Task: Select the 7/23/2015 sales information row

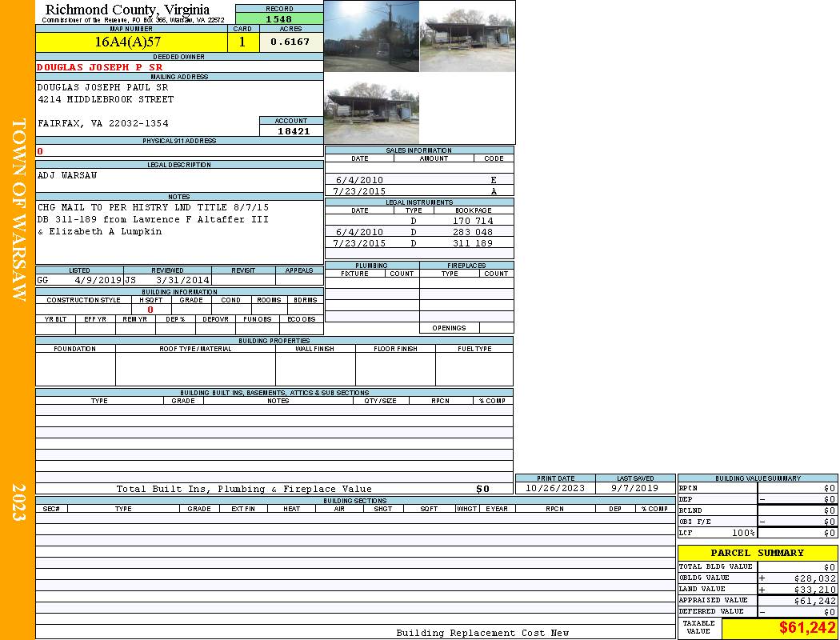Action: click(x=419, y=191)
